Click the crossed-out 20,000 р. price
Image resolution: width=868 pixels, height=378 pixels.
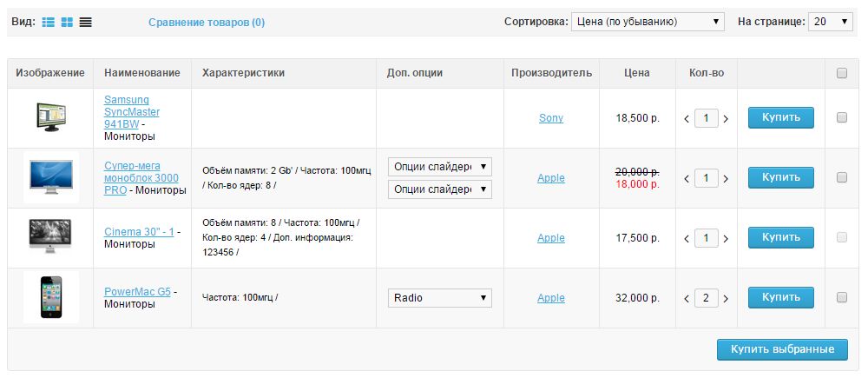point(637,172)
